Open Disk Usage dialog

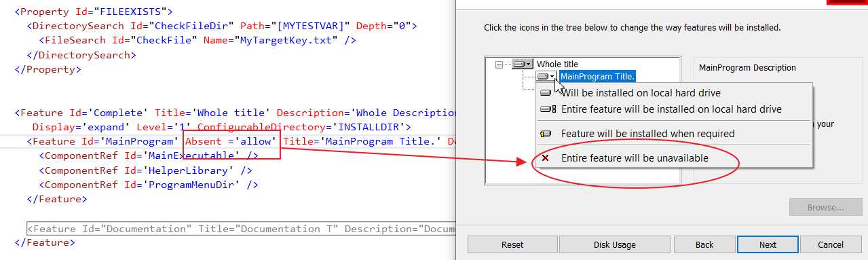coord(615,244)
